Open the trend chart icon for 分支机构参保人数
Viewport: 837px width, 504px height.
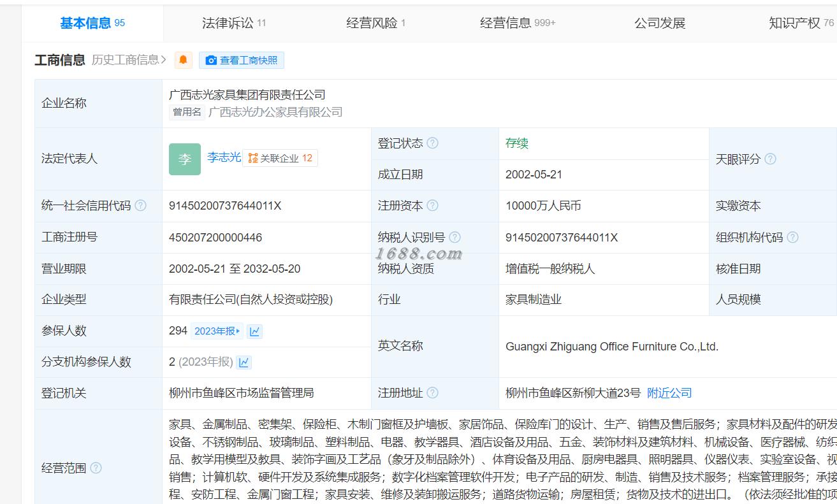244,363
